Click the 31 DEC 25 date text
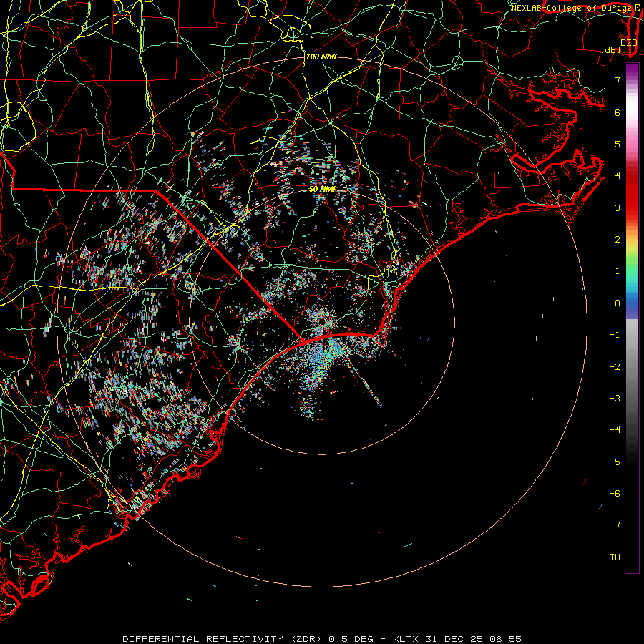 tap(454, 639)
